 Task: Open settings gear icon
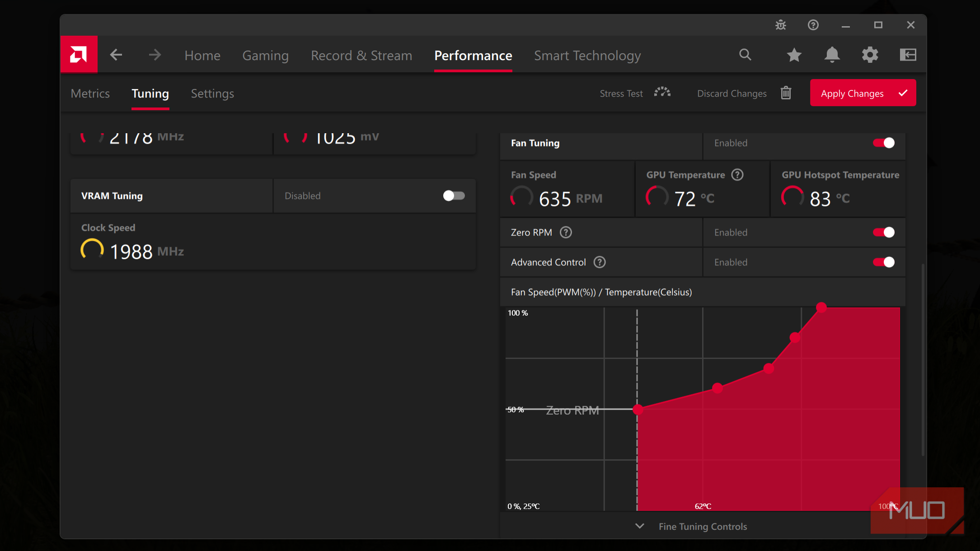pos(870,55)
